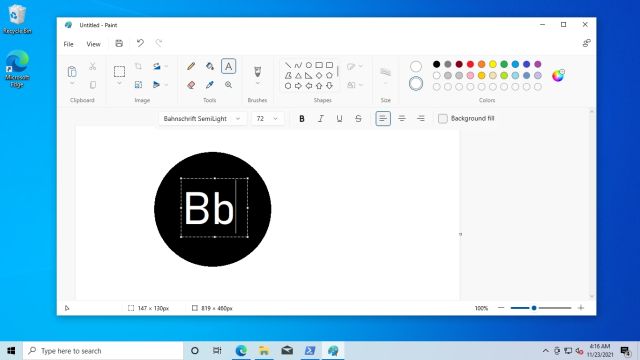The image size is (640, 360).
Task: Select the Line shape
Action: (288, 65)
